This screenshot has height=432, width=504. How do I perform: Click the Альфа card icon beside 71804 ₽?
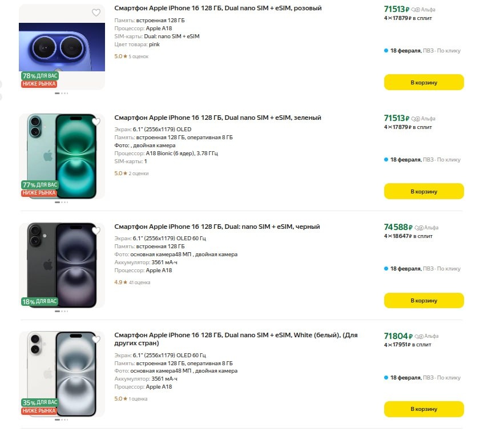point(418,337)
